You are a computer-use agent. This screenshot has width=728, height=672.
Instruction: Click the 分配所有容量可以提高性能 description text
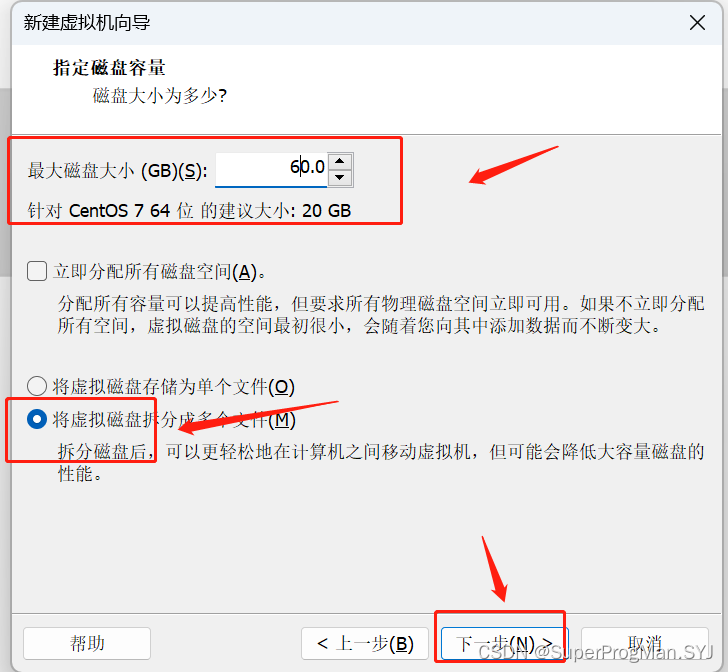point(381,315)
